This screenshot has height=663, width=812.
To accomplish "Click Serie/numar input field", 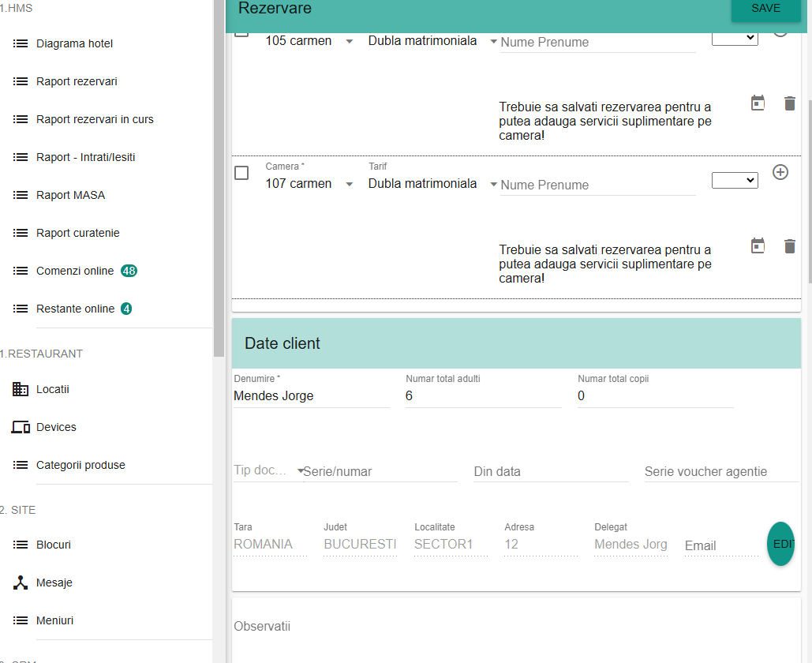I will 380,471.
